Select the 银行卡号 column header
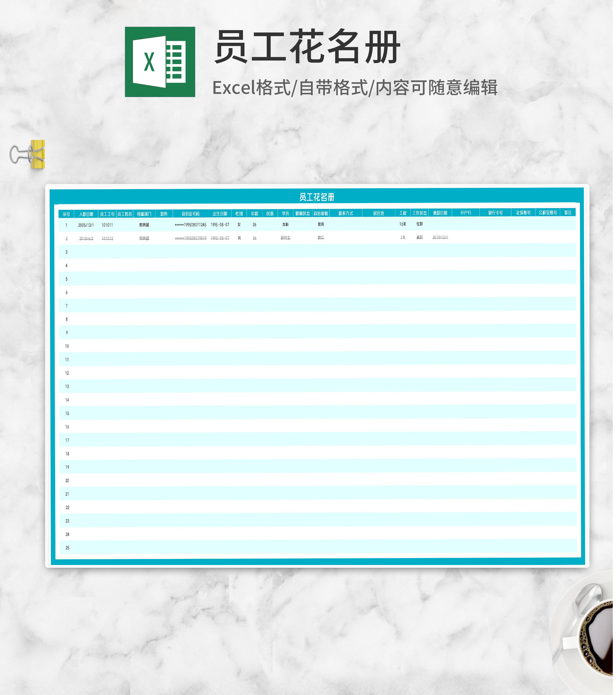616x695 pixels. point(495,213)
